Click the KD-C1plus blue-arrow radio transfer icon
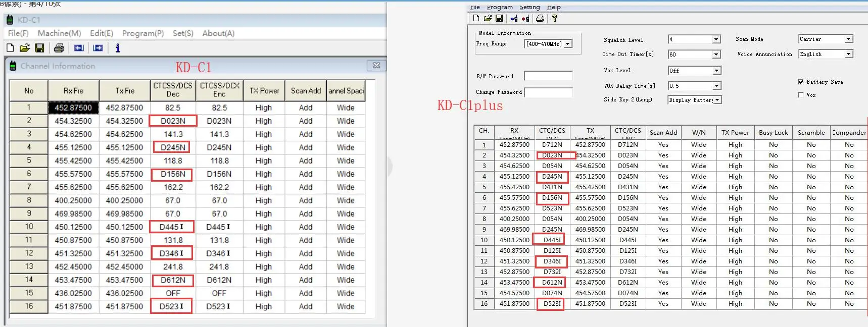This screenshot has height=327, width=868. point(514,18)
